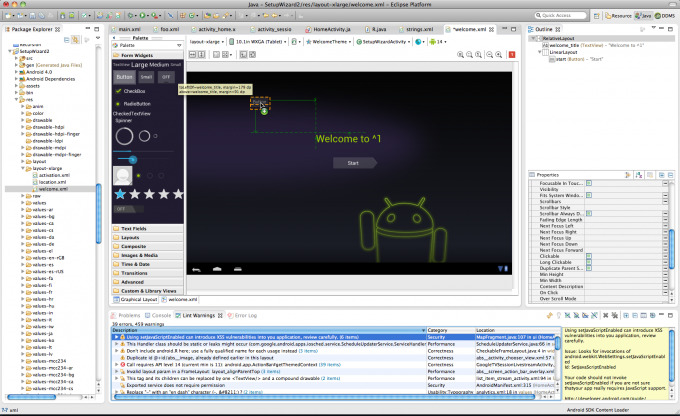This screenshot has width=680, height=416.
Task: Click the Android API level 14 icon
Action: [436, 43]
